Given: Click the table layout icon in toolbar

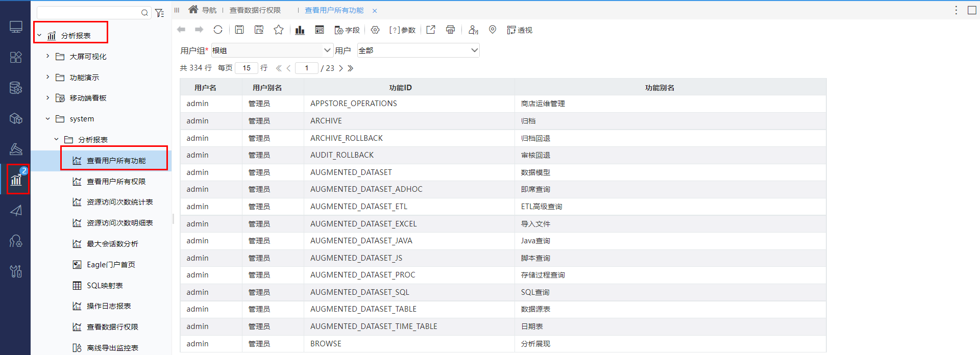Looking at the screenshot, I should tap(320, 30).
